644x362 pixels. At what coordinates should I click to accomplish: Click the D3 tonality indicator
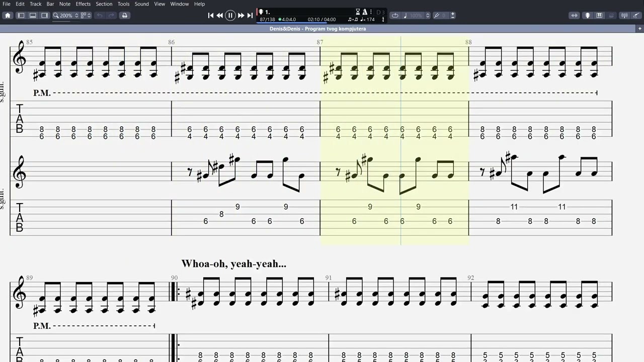coord(380,12)
